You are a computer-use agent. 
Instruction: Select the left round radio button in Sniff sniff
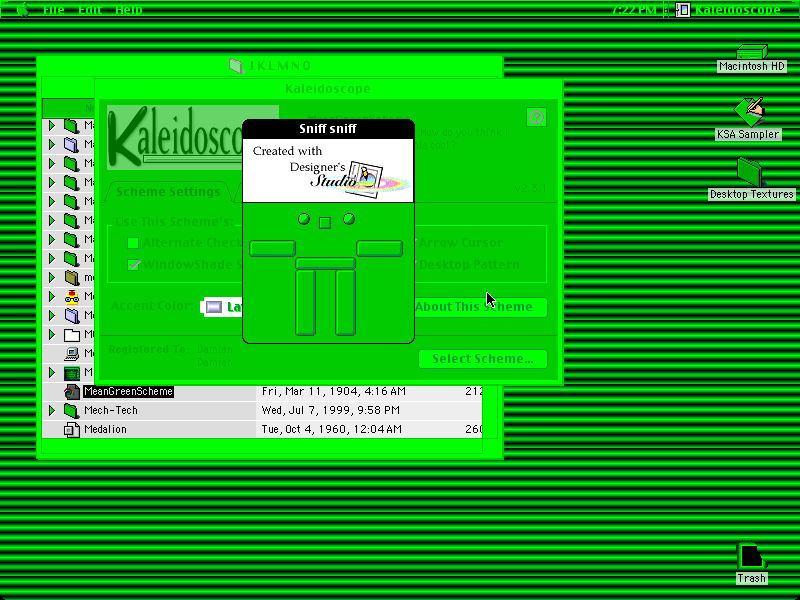304,219
